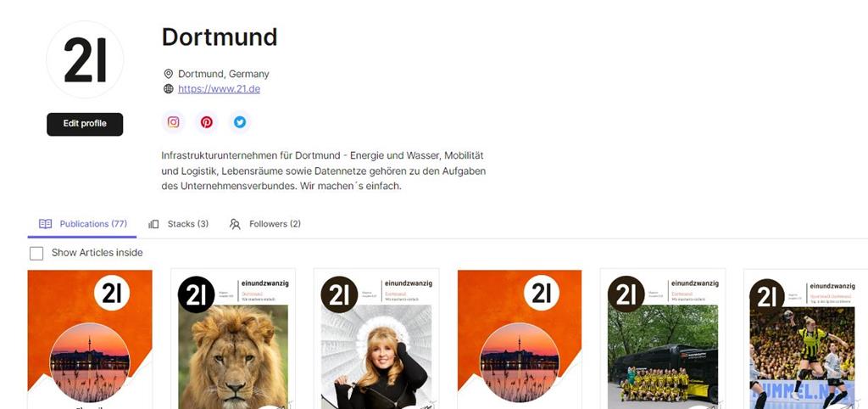Image resolution: width=868 pixels, height=409 pixels.
Task: Open the blonde woman cover publication
Action: (x=376, y=339)
